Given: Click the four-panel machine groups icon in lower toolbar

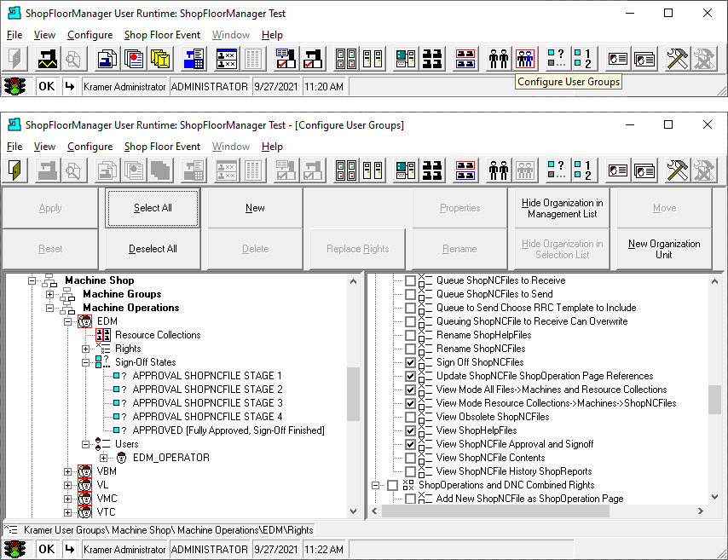Looking at the screenshot, I should click(346, 170).
